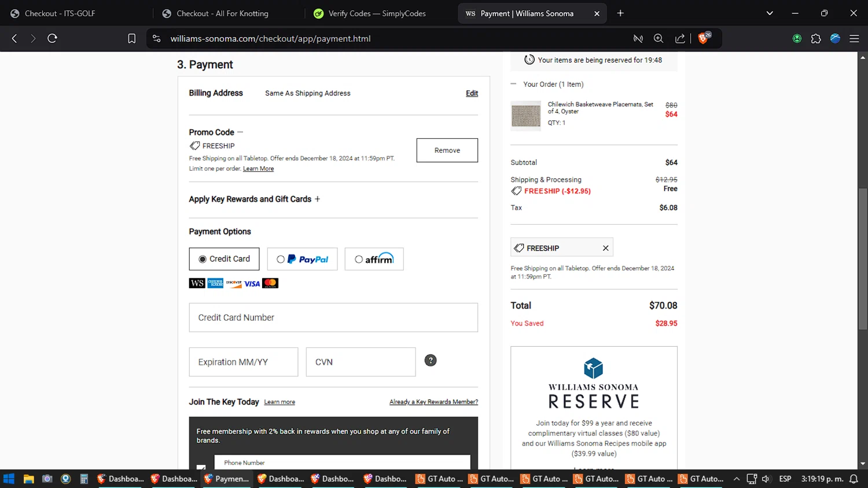Share this page link
The image size is (868, 488).
coord(680,38)
